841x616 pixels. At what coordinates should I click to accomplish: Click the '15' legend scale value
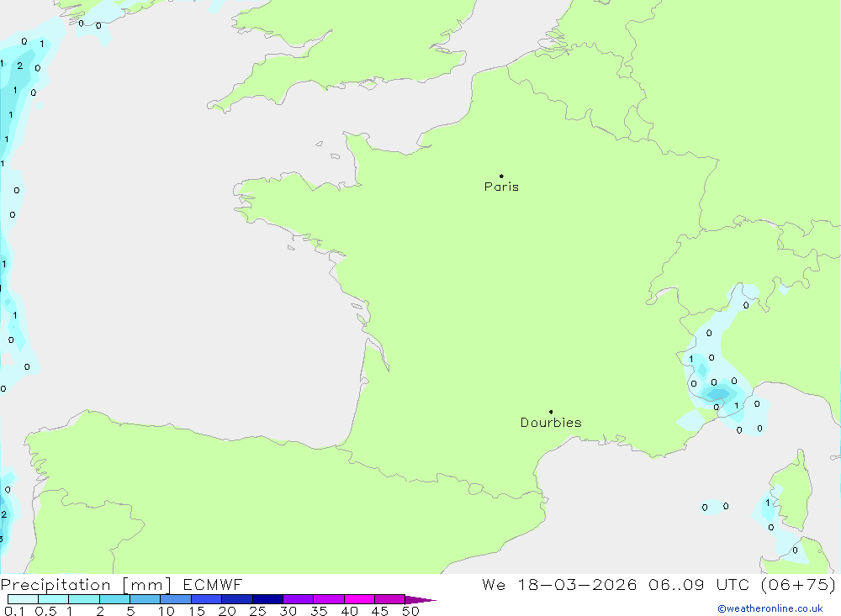(197, 611)
